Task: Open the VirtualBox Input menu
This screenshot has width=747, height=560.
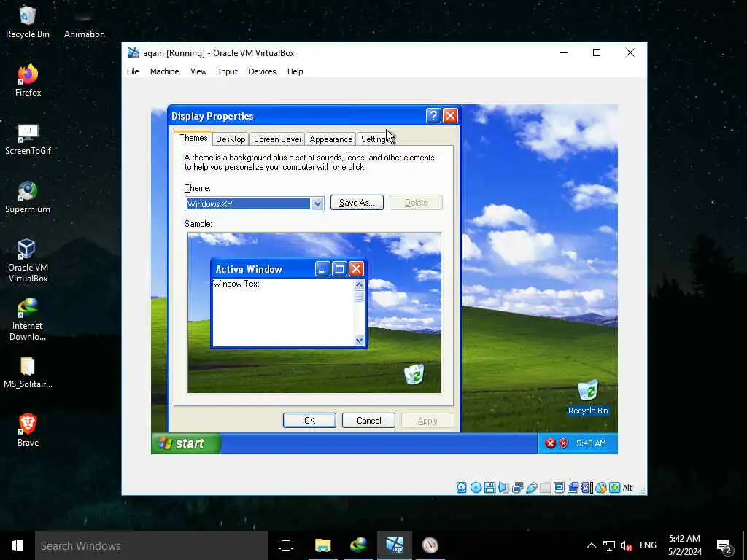Action: coord(228,71)
